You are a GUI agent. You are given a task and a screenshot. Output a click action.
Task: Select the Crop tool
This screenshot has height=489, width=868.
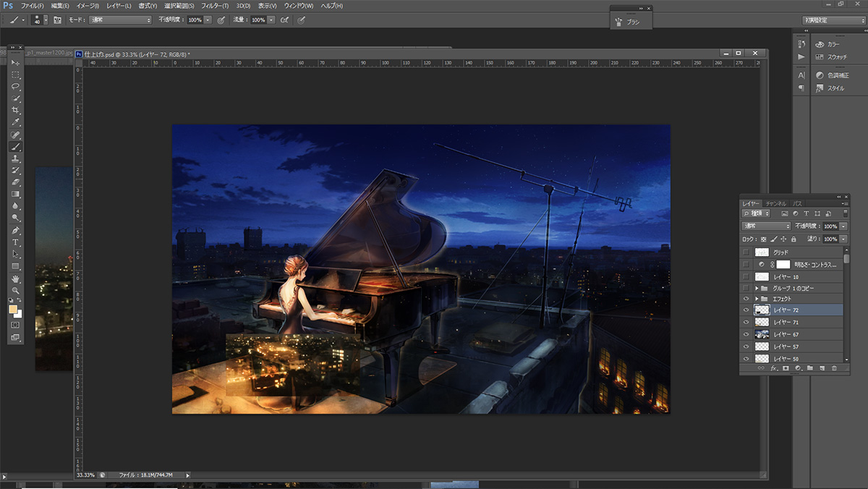pyautogui.click(x=15, y=110)
